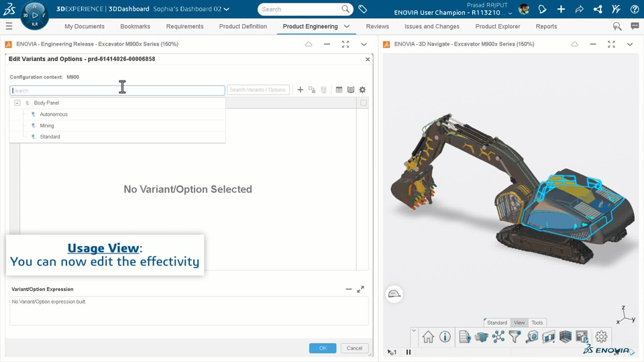Screen dimensions: 644x362
Task: Select the Standard tab in 3D toolbar
Action: (x=497, y=322)
